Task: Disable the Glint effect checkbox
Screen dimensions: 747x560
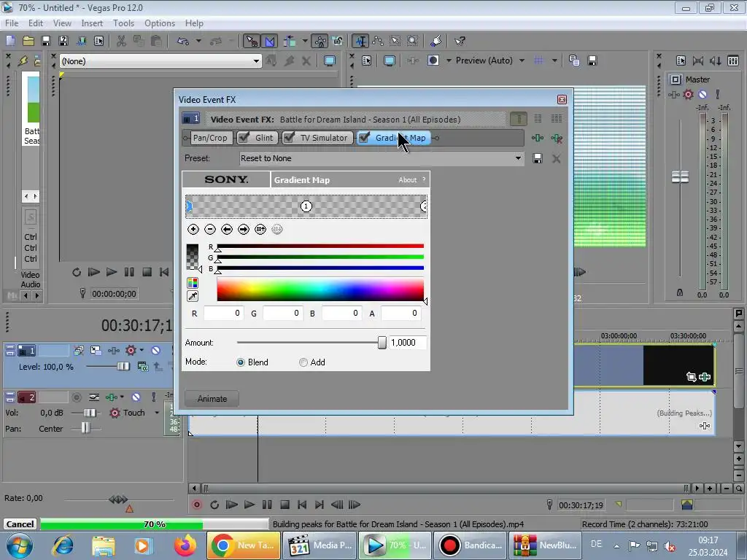Action: click(x=244, y=138)
